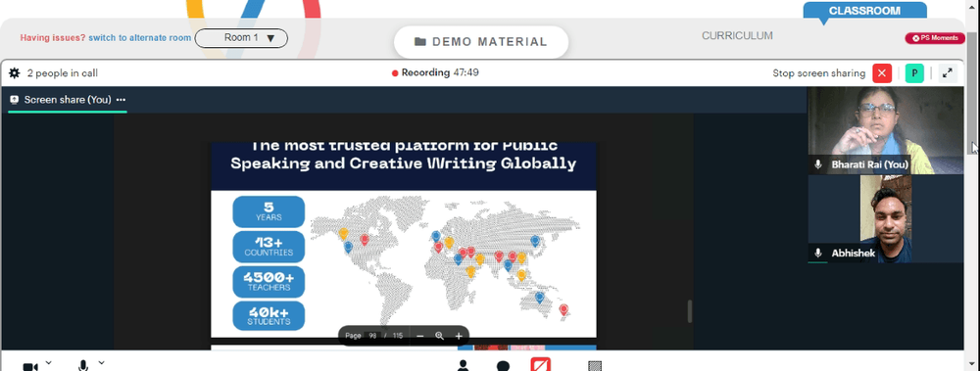This screenshot has width=980, height=371.
Task: Expand camera options chevron
Action: pos(48,362)
